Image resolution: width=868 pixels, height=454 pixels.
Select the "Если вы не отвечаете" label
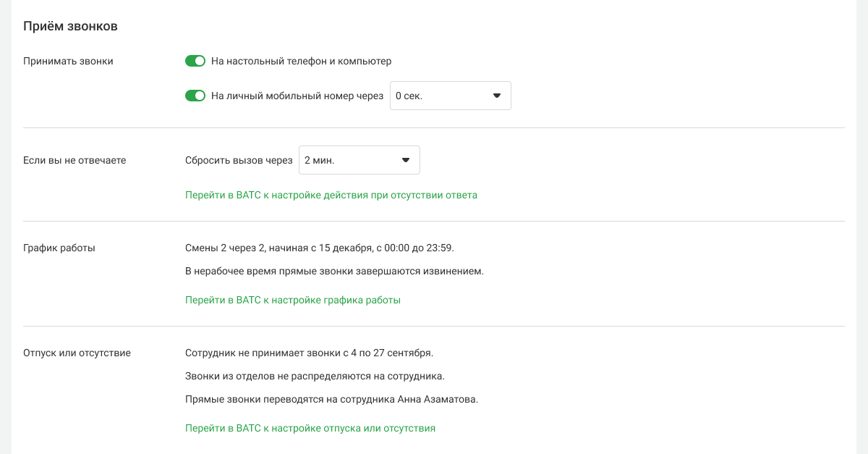[x=75, y=160]
